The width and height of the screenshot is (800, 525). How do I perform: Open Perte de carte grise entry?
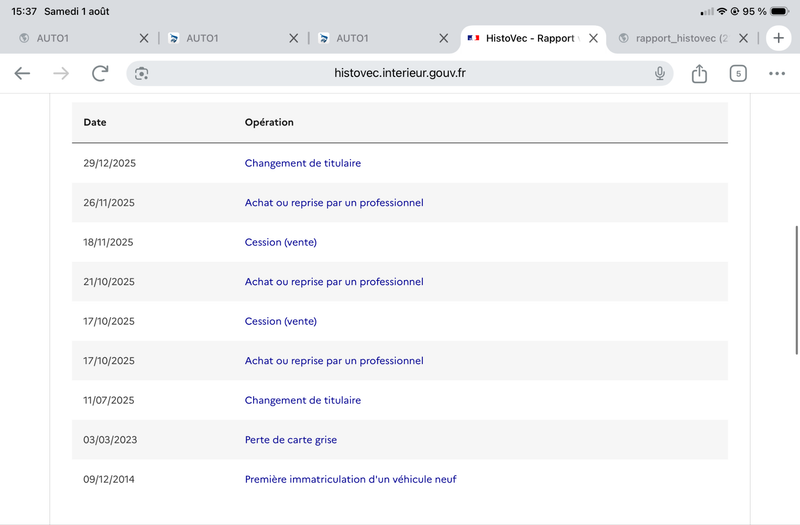point(291,440)
